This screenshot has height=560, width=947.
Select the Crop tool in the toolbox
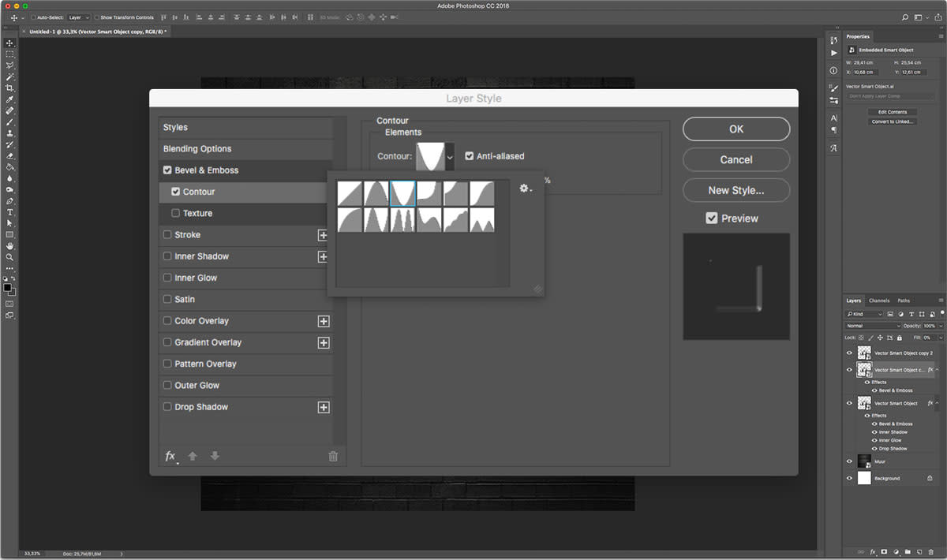tap(10, 88)
